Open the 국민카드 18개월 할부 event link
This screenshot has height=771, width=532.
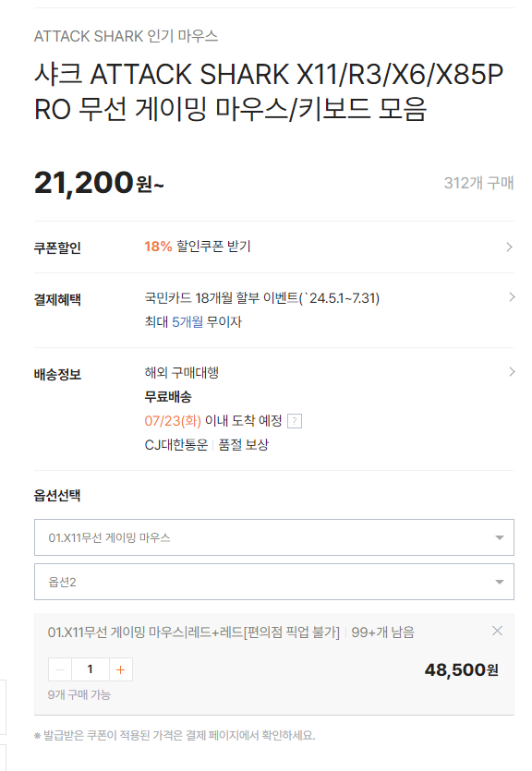pyautogui.click(x=262, y=298)
